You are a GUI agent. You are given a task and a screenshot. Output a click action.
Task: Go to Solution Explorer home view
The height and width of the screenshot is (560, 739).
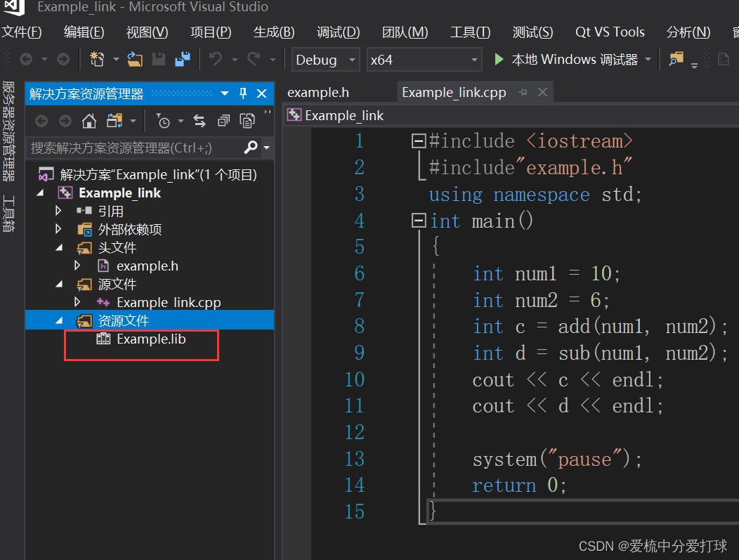coord(89,121)
